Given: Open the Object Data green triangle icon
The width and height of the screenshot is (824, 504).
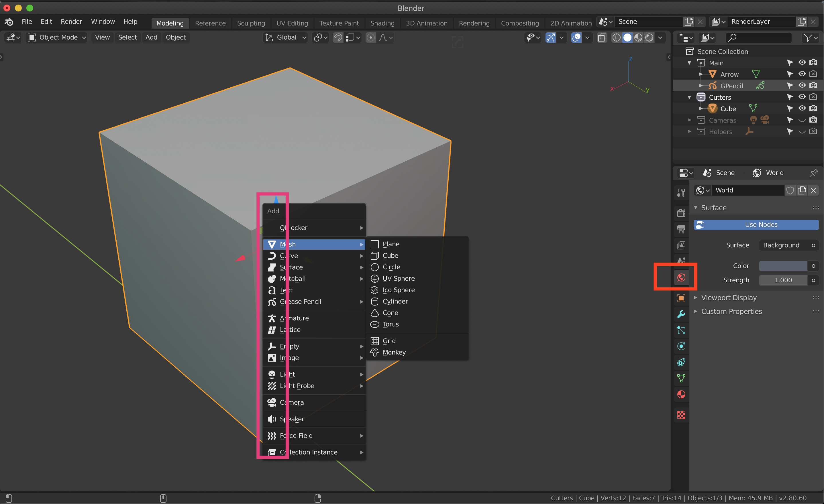Looking at the screenshot, I should pos(681,378).
